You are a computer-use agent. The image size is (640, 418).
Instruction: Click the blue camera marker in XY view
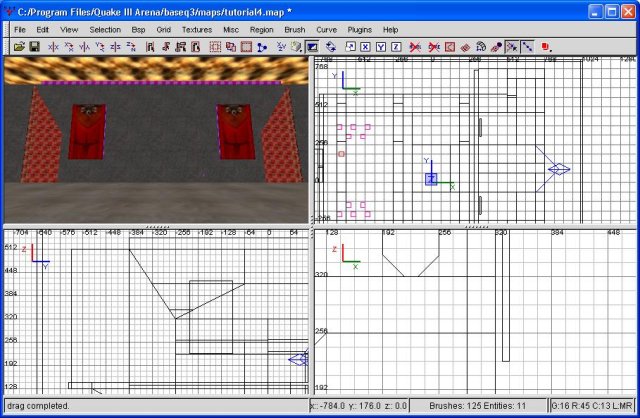(559, 169)
